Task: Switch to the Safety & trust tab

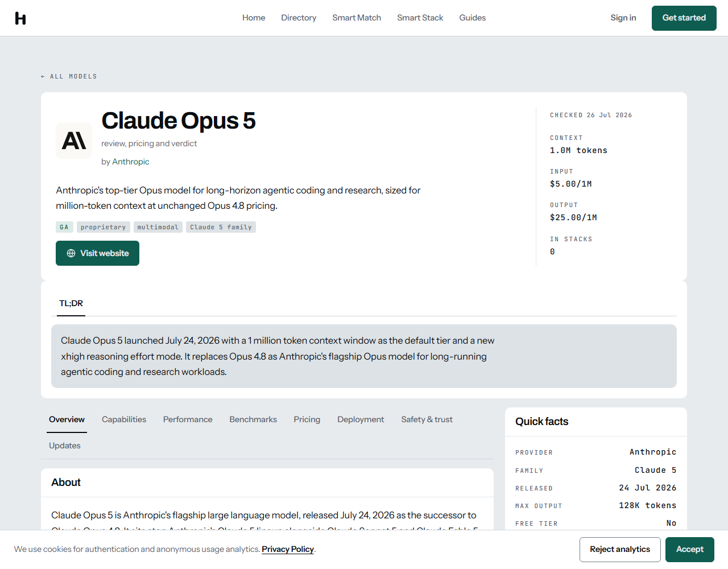Action: click(427, 419)
